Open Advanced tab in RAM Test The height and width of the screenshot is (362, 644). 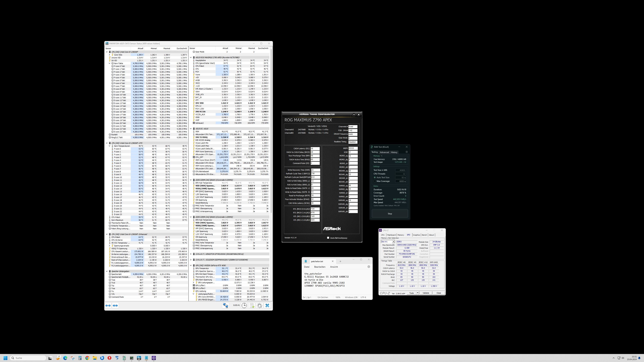(x=384, y=152)
